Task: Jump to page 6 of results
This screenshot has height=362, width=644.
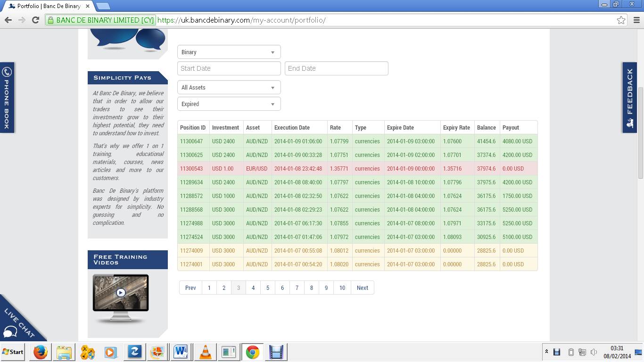Action: click(282, 288)
